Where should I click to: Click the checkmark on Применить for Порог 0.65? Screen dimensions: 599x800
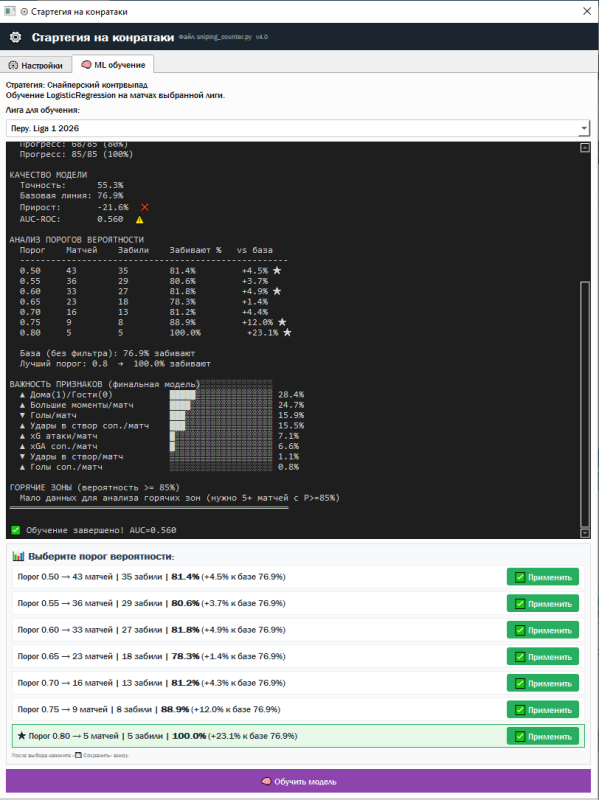point(520,657)
